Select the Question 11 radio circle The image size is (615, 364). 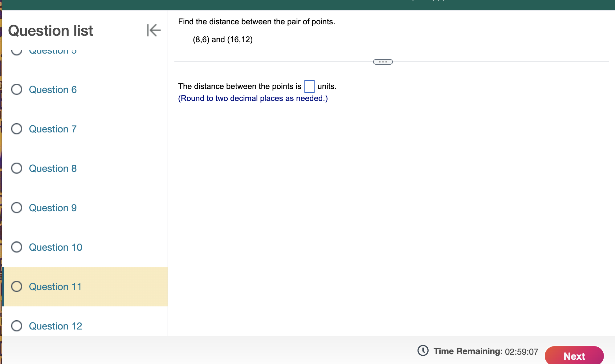(17, 287)
